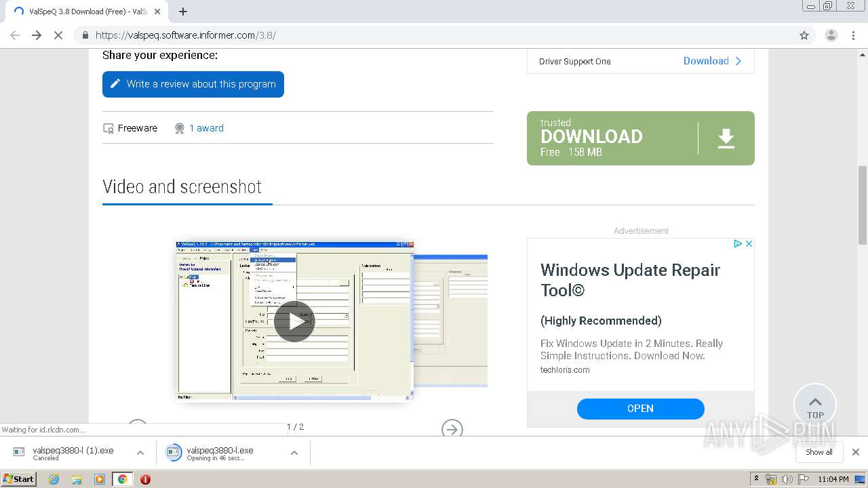Click the Video and screenshot heading
The height and width of the screenshot is (488, 868).
pos(182,187)
